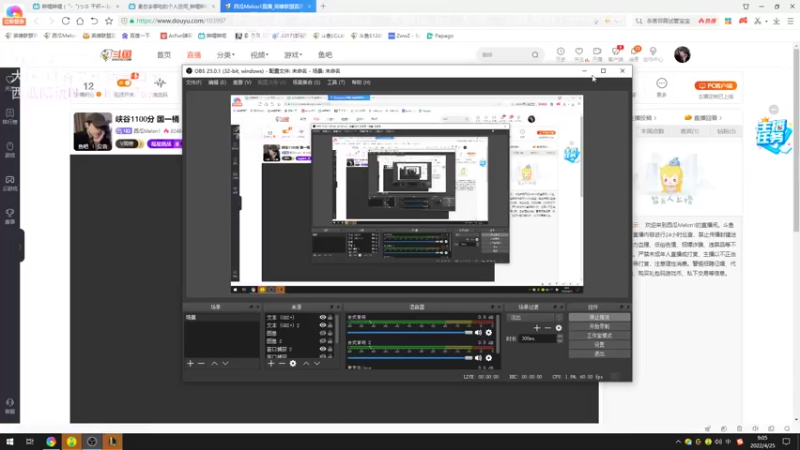Expand 游戏 dropdown in Douyu navigation
Screen dimensions: 800x450
[x=293, y=55]
